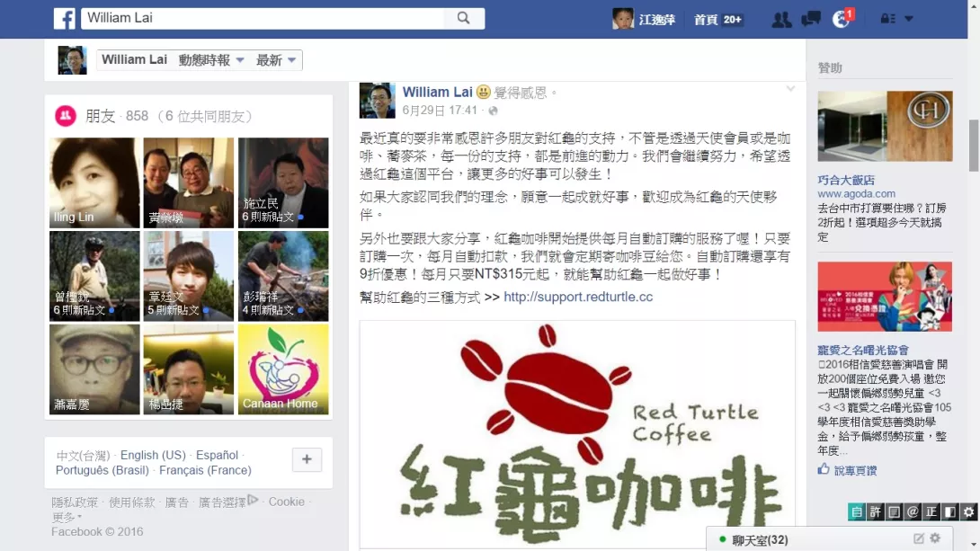Click the add language plus button
Image resolution: width=980 pixels, height=551 pixels.
307,459
